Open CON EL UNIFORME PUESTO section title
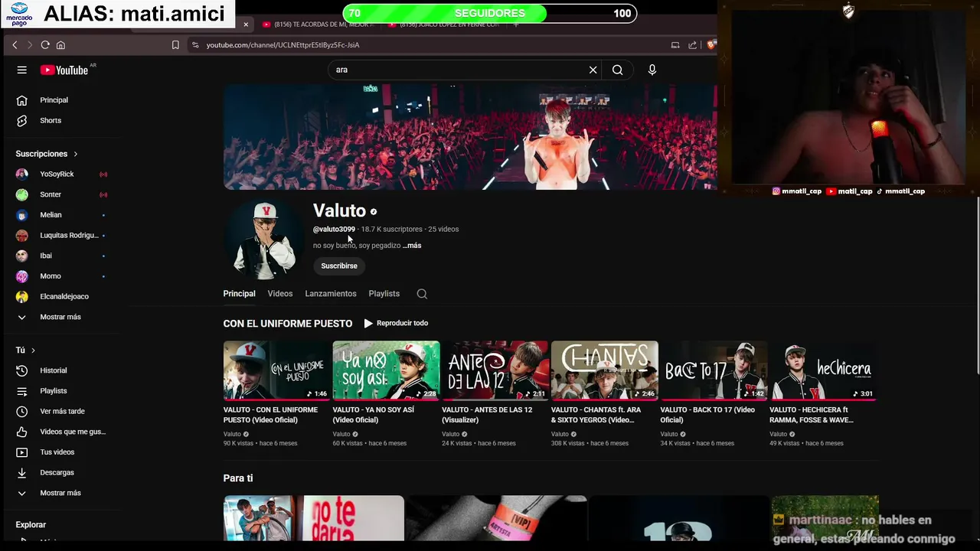The height and width of the screenshot is (551, 980). (288, 324)
